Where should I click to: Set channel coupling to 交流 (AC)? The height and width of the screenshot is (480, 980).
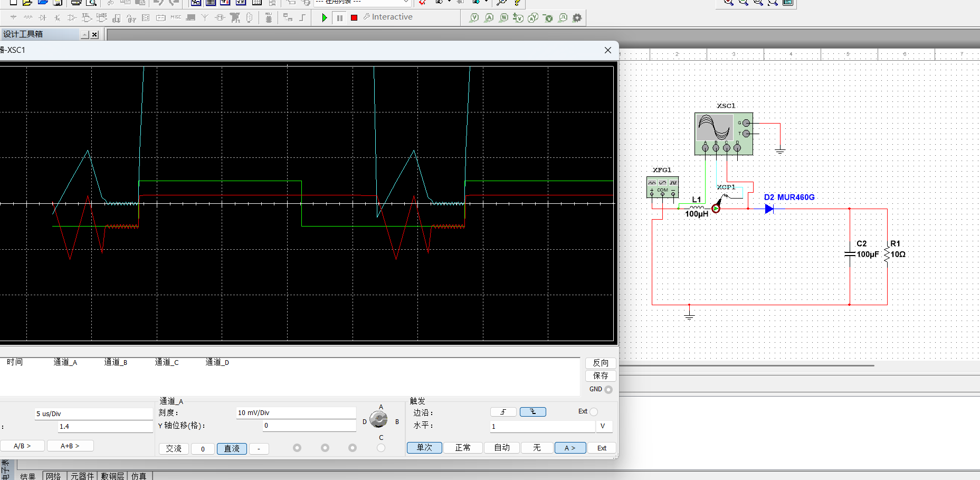[x=174, y=448]
